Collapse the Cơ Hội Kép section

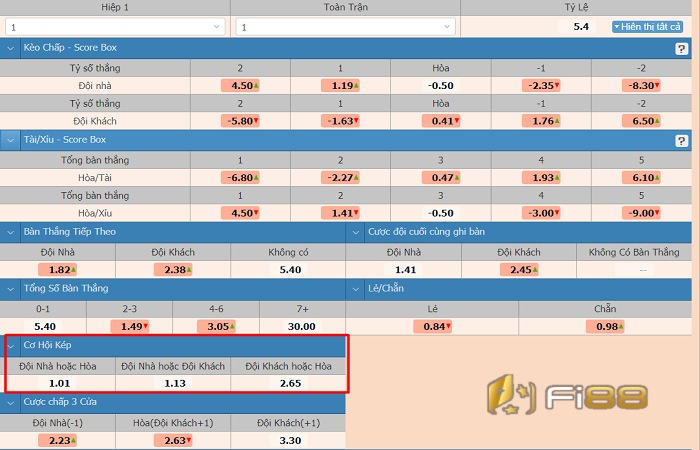(10, 346)
